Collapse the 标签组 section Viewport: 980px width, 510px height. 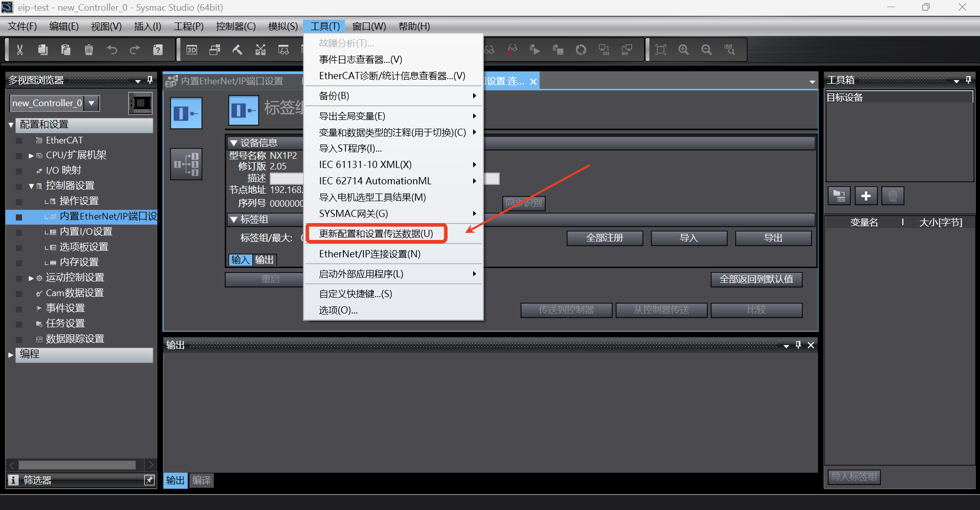click(234, 220)
